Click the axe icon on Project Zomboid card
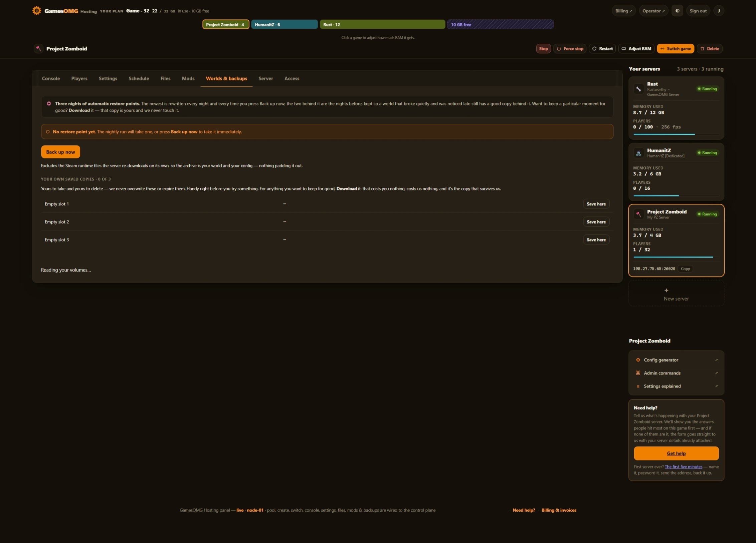 [638, 214]
